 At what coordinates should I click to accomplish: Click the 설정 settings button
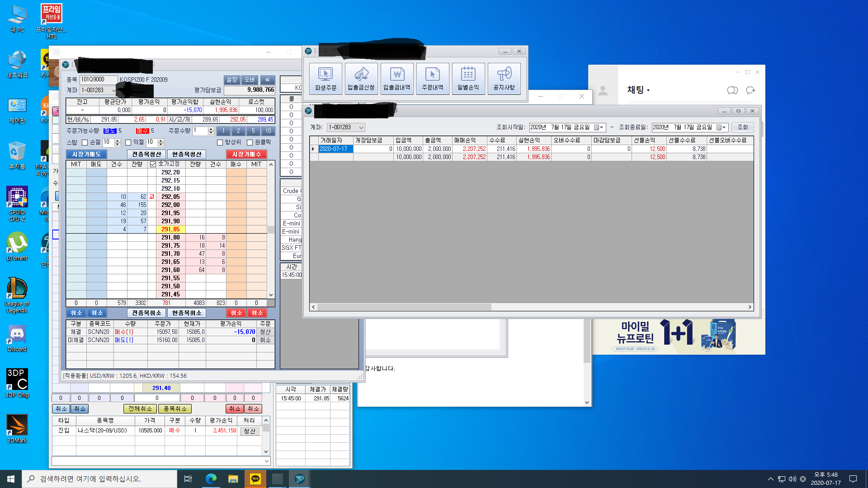point(232,80)
